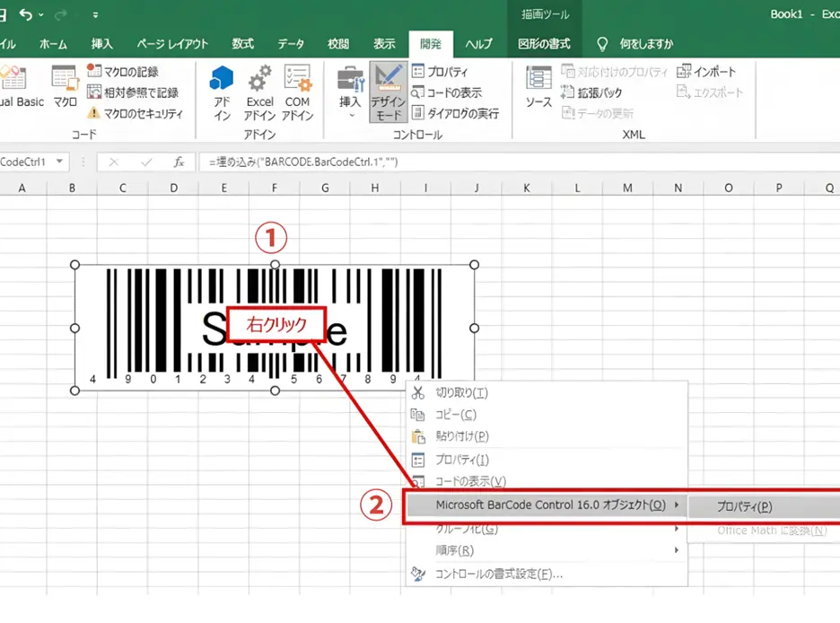840x623 pixels.
Task: Open ページ レイアウト tab
Action: pyautogui.click(x=172, y=44)
